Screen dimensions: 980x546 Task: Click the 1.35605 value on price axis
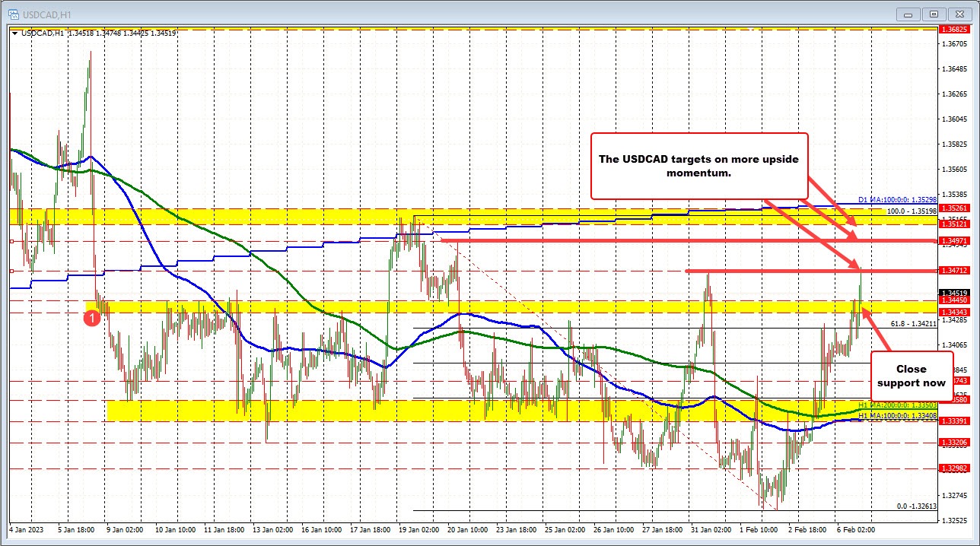coord(953,170)
